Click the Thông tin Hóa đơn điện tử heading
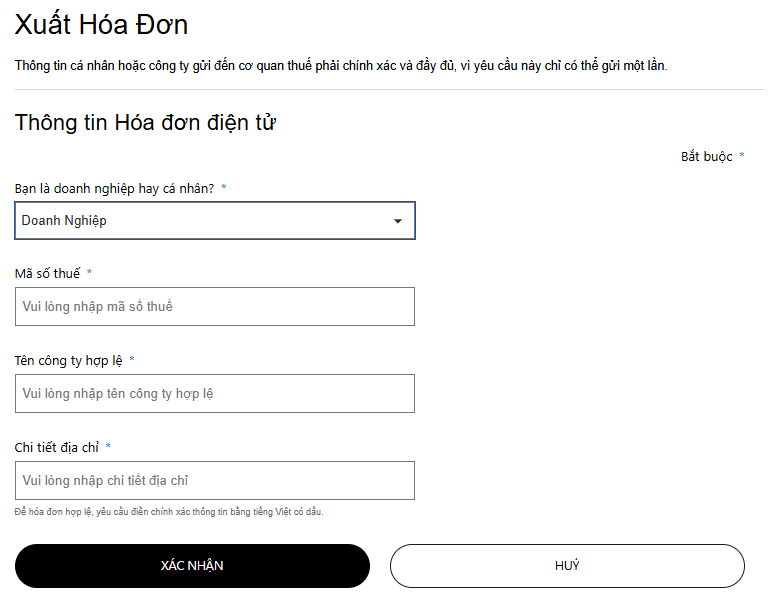The image size is (775, 610). pos(145,123)
